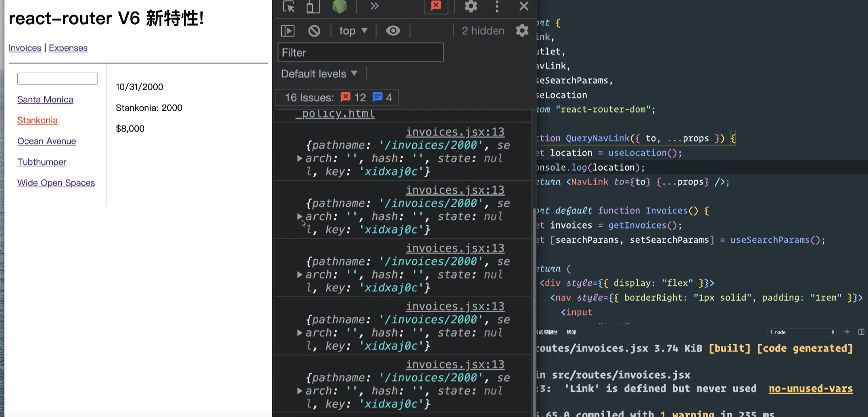Create a live expression with eye icon
This screenshot has width=868, height=417.
pos(393,31)
